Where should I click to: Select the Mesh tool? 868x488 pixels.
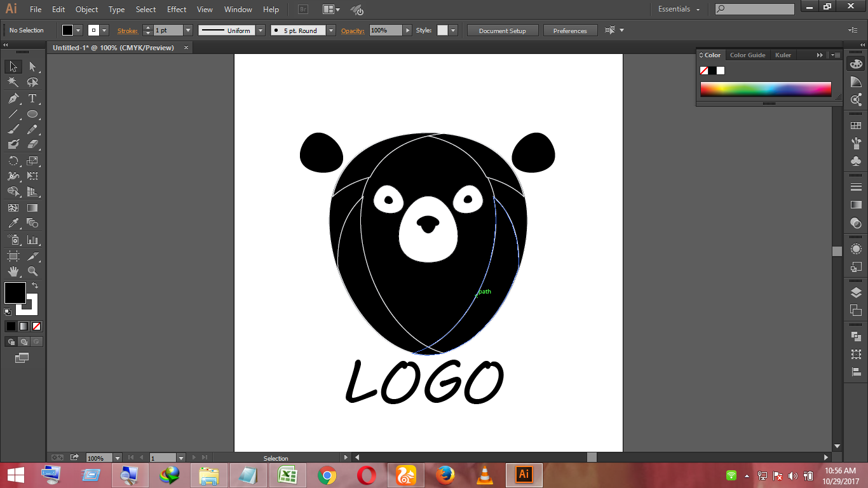tap(13, 208)
